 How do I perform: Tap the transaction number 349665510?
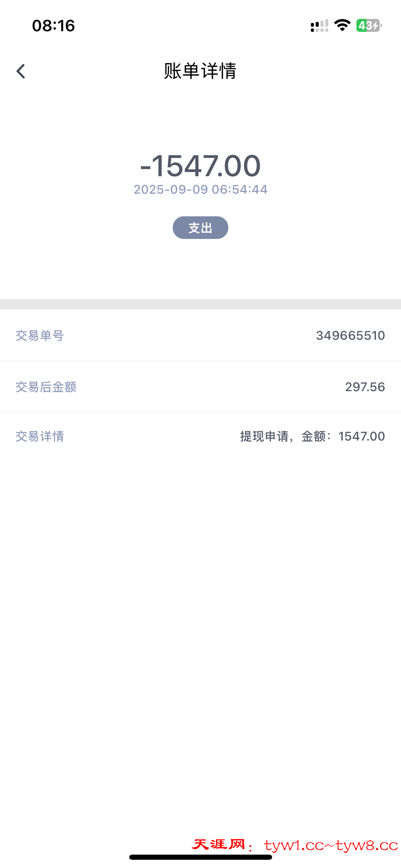pyautogui.click(x=350, y=336)
